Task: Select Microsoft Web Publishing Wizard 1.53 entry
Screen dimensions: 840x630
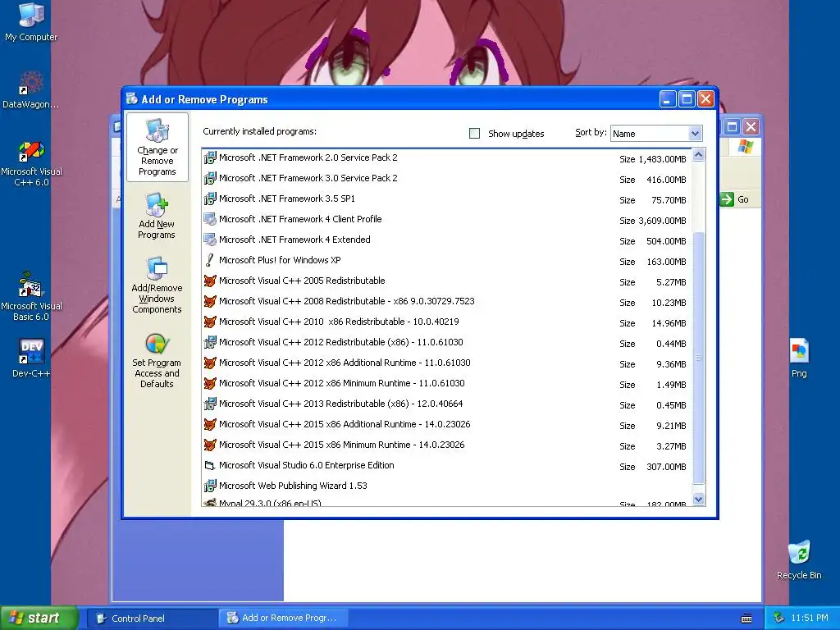Action: (447, 486)
